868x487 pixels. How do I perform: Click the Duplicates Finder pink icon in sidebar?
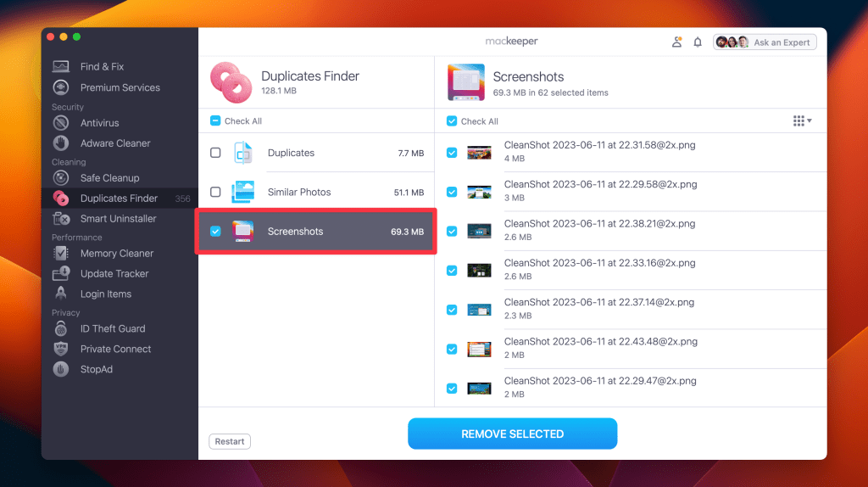pyautogui.click(x=61, y=199)
